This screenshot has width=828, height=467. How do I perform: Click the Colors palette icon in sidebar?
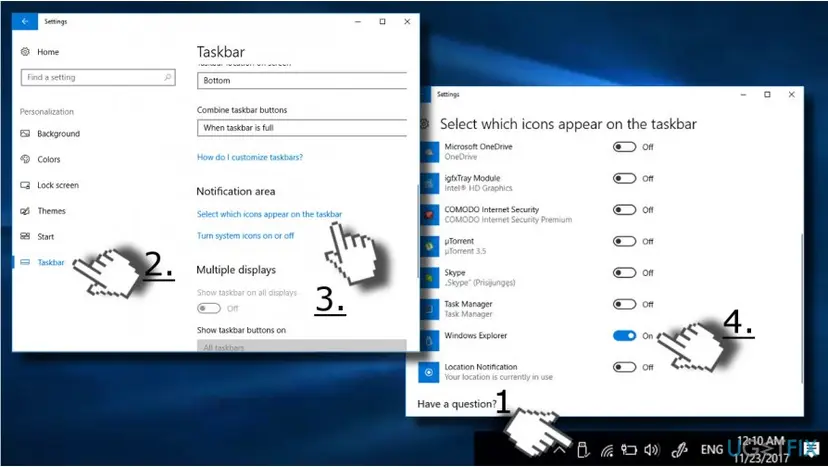[25, 159]
